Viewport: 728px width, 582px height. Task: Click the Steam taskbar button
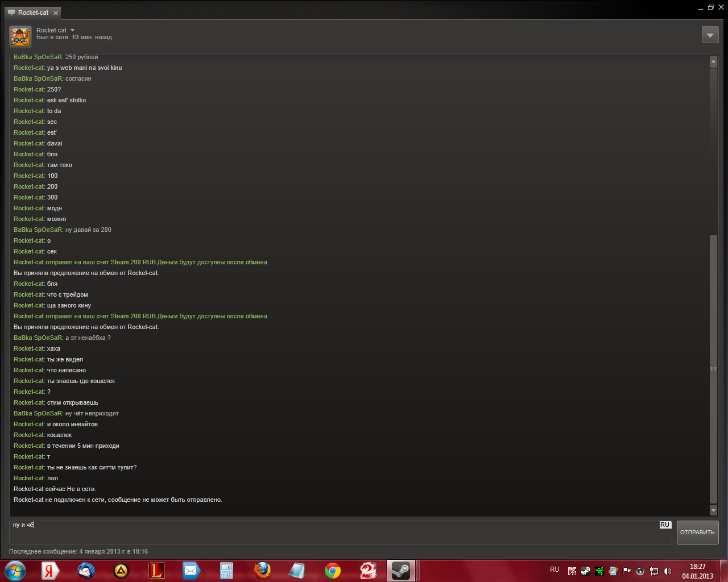tap(402, 571)
